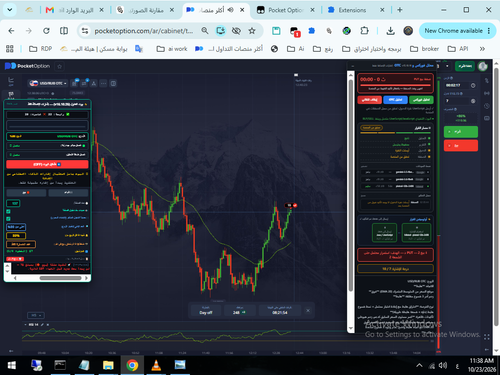Click the right panel scrollbar up arrow

[350, 75]
